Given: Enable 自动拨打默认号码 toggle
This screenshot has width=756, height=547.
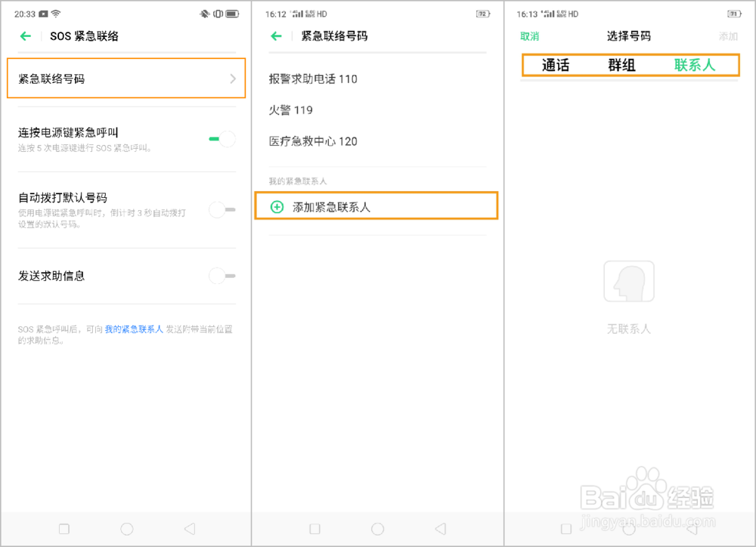Looking at the screenshot, I should [x=222, y=209].
